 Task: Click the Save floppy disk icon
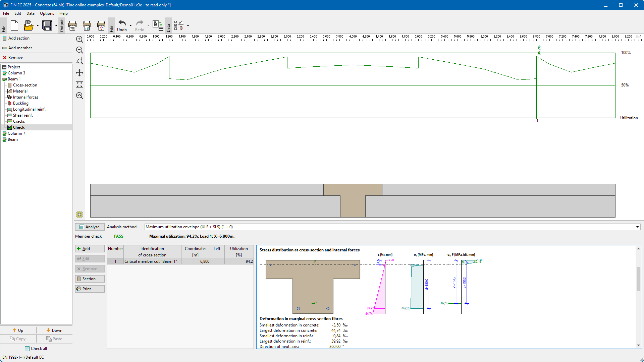pos(47,25)
